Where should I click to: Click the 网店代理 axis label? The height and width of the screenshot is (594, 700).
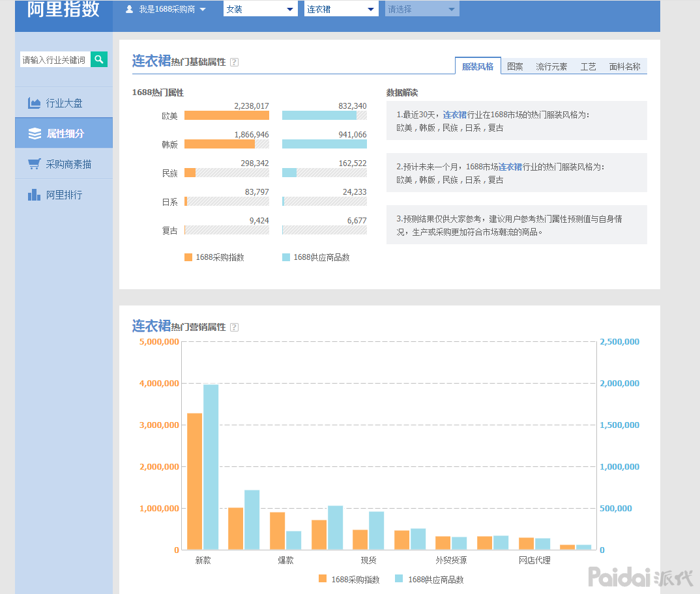[534, 560]
